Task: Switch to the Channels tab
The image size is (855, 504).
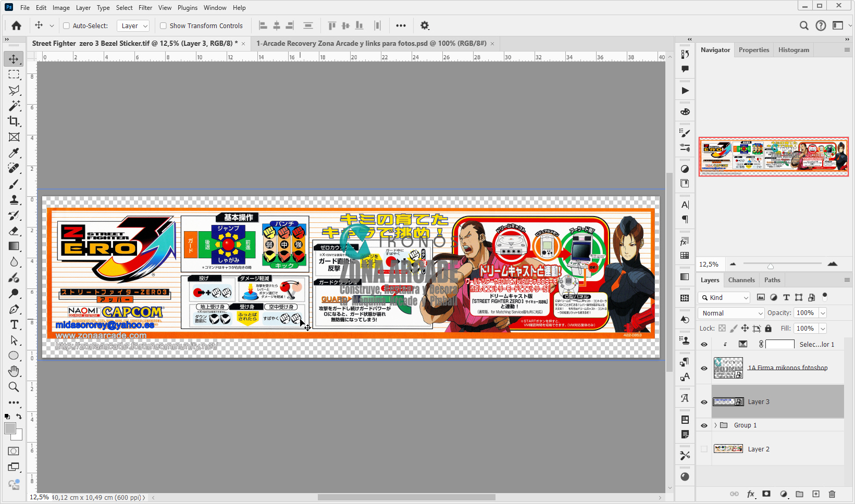Action: (x=741, y=280)
